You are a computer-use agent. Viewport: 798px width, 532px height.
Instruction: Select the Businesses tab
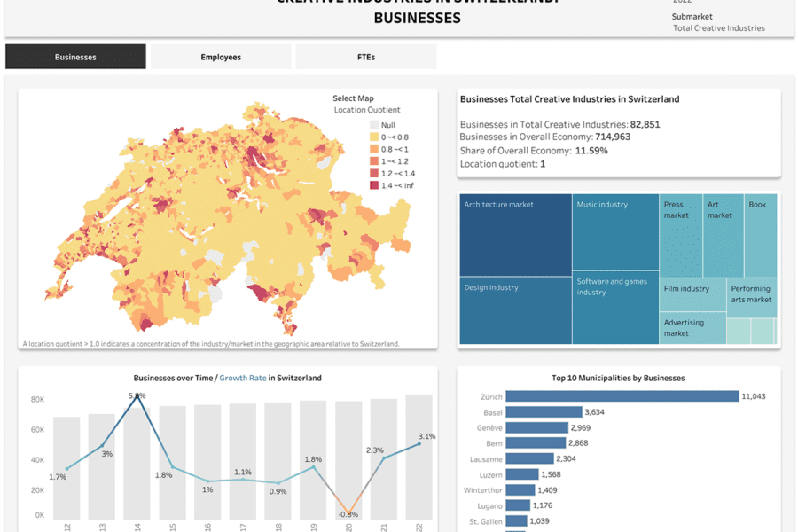click(75, 57)
